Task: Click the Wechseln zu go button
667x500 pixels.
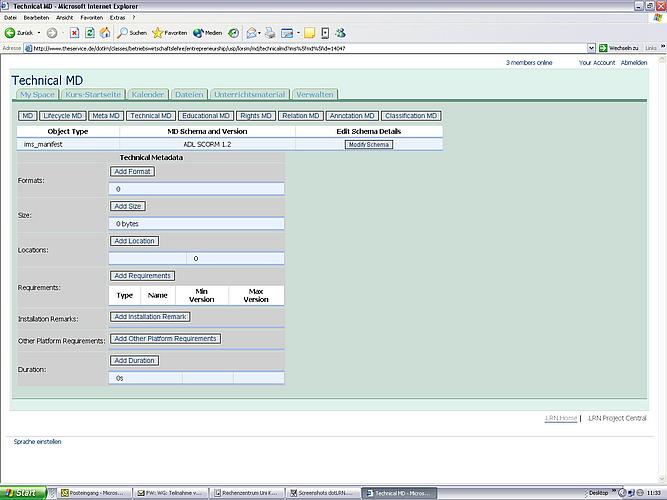Action: coord(619,48)
